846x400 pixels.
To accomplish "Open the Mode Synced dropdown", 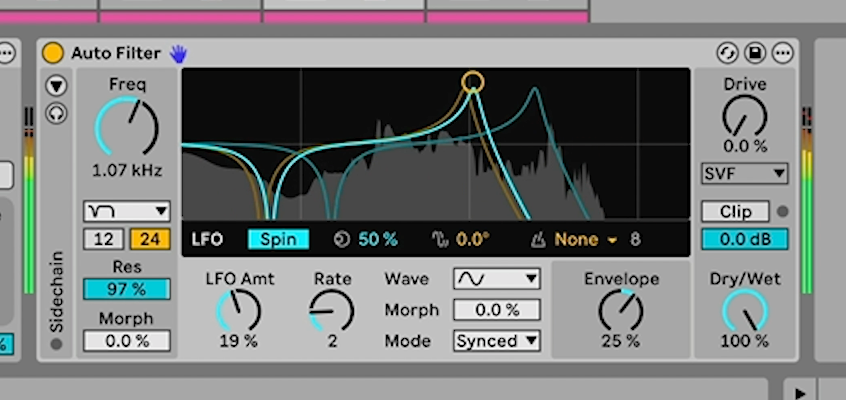I will pyautogui.click(x=497, y=341).
